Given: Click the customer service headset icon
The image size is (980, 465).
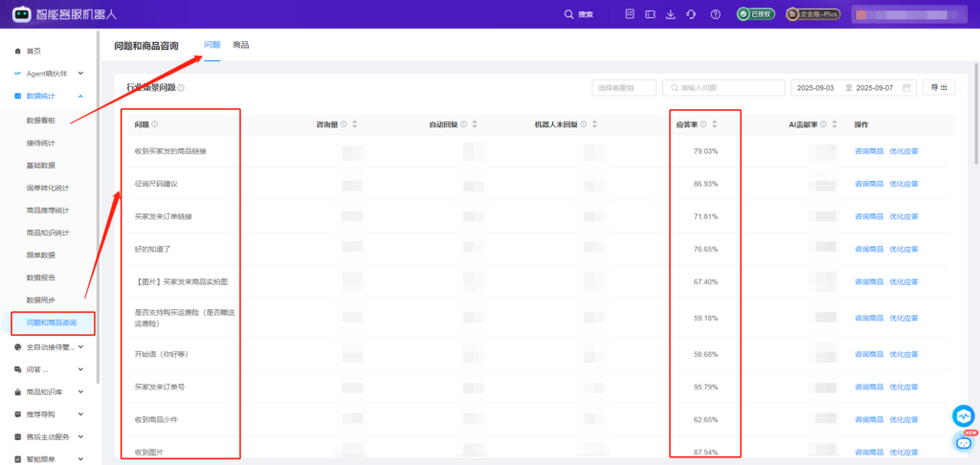Looking at the screenshot, I should click(692, 14).
